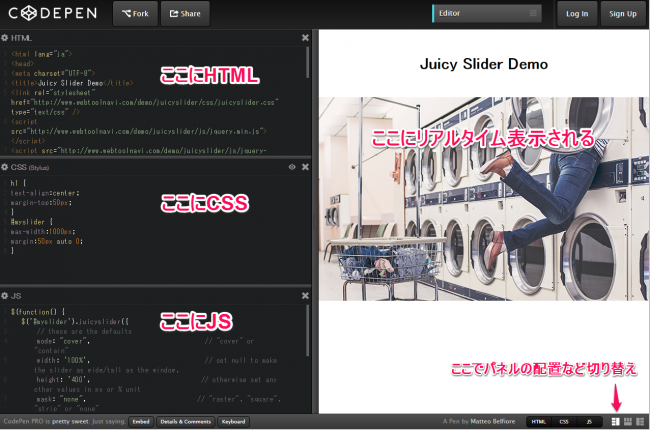This screenshot has width=650, height=430.
Task: Open the Share menu
Action: pos(185,14)
